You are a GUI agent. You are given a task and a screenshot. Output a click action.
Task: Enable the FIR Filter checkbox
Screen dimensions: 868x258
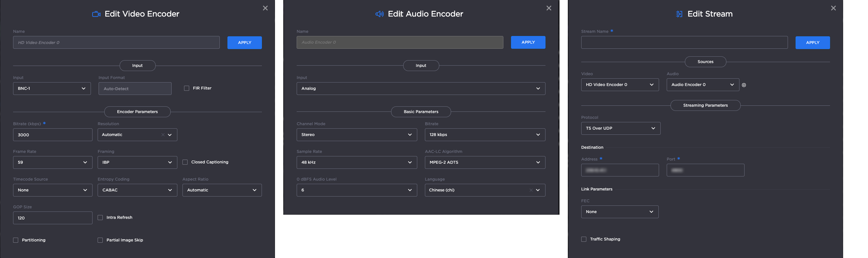pyautogui.click(x=187, y=88)
